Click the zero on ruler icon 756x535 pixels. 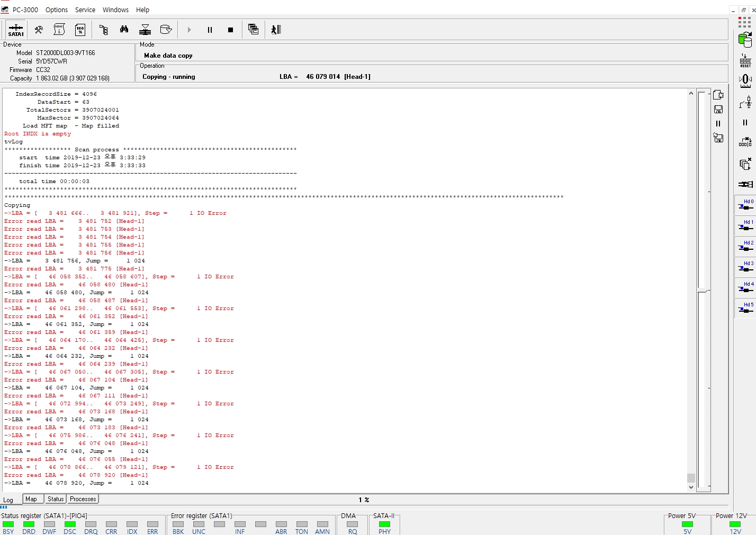pyautogui.click(x=745, y=81)
